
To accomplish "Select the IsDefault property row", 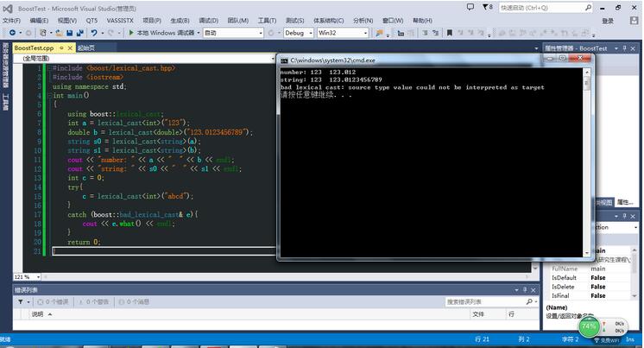I will pyautogui.click(x=590, y=278).
